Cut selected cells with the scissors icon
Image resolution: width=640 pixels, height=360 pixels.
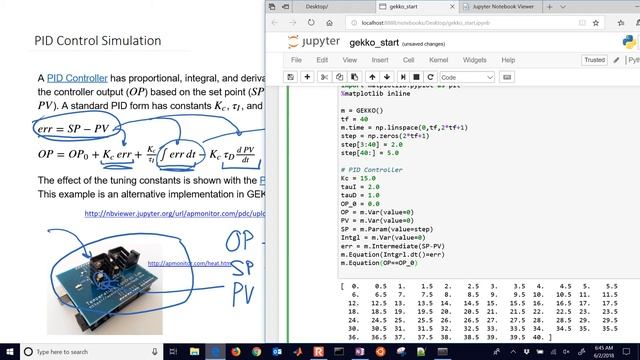324,77
